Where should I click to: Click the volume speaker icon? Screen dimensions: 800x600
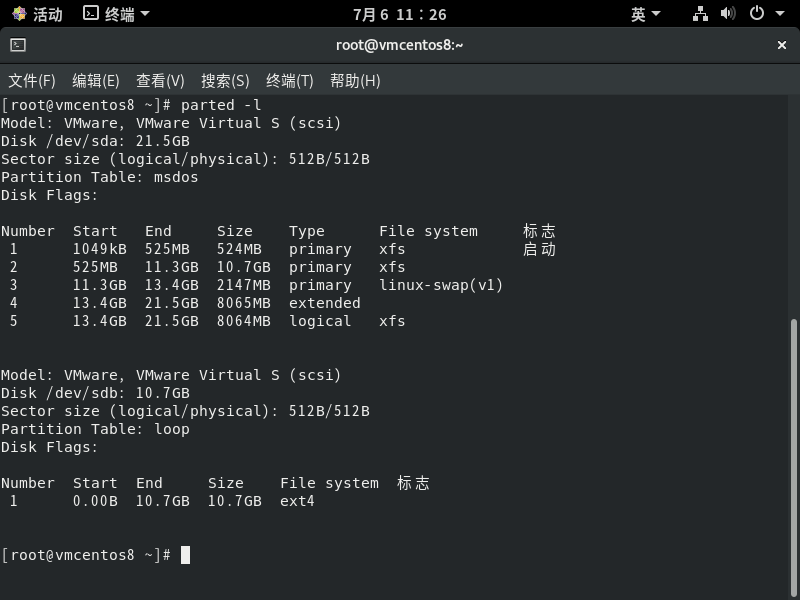click(728, 13)
